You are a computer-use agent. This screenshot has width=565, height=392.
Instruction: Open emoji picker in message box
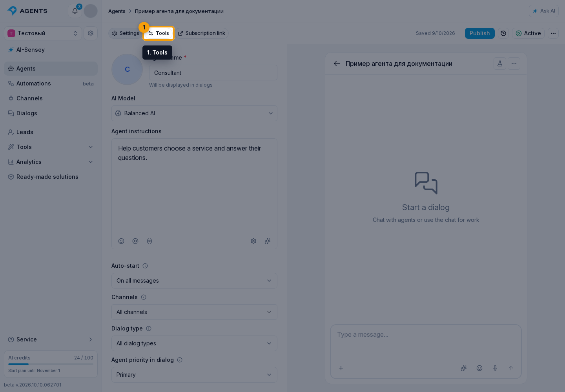[479, 368]
